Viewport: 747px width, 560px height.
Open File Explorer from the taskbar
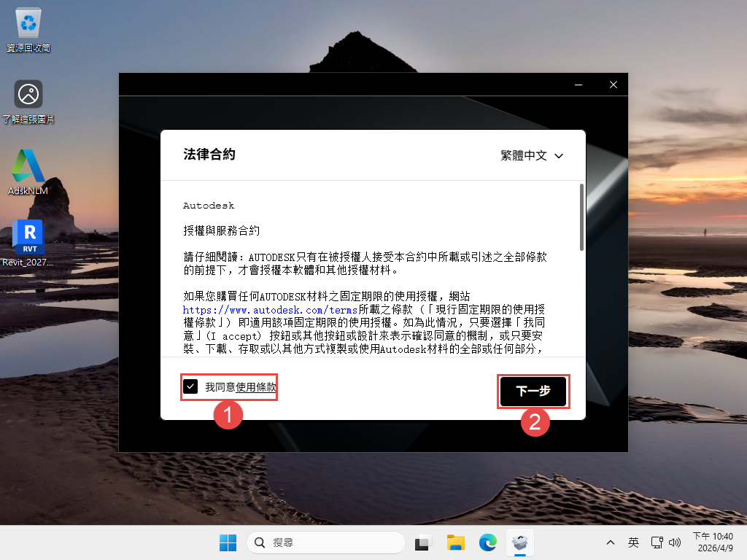[455, 542]
